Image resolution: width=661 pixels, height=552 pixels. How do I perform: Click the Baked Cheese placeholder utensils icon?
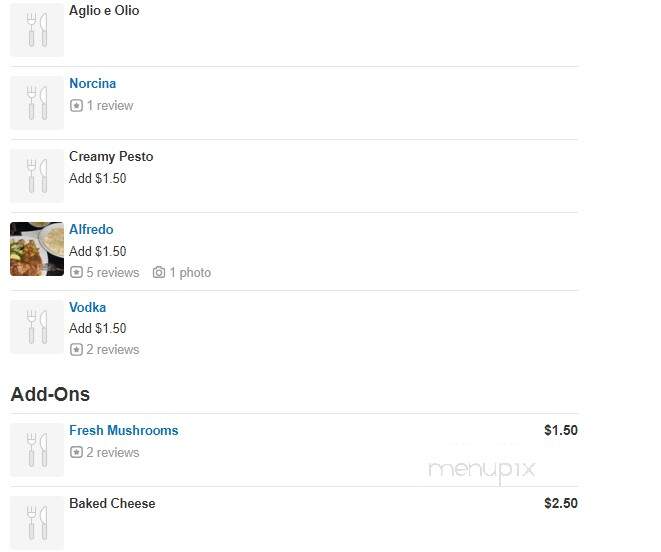pos(37,523)
